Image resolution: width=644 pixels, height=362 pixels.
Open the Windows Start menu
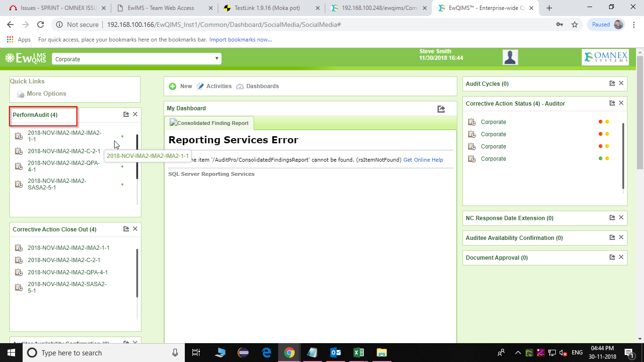(11, 353)
